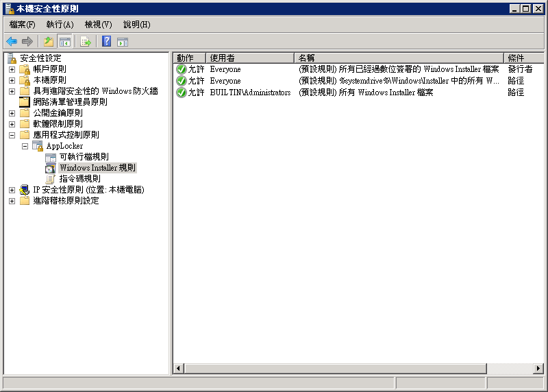Select rule with %systemdrive%\Windows\Installer path name

(x=399, y=81)
